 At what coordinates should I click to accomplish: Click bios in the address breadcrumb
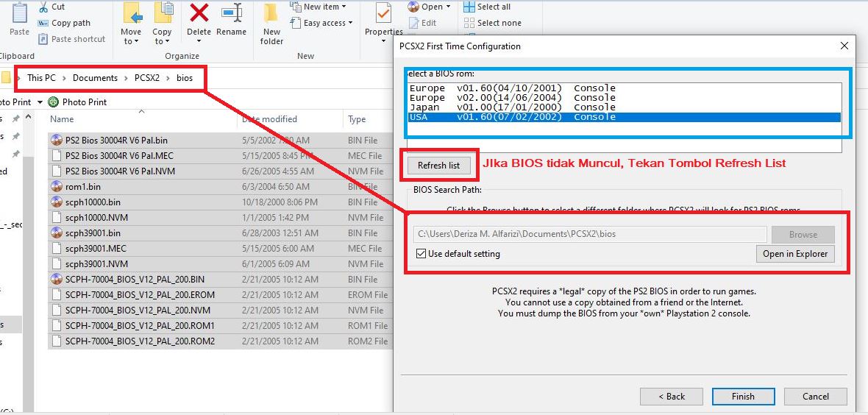(x=185, y=78)
